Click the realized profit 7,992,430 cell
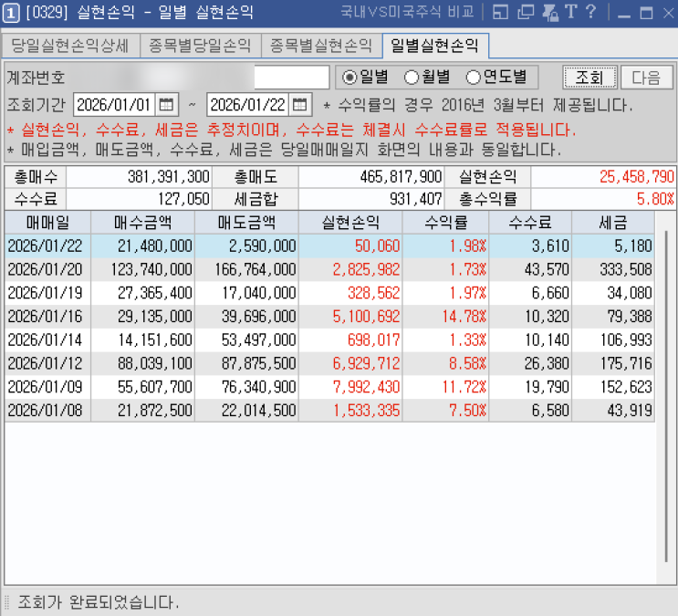The width and height of the screenshot is (678, 616). point(350,387)
